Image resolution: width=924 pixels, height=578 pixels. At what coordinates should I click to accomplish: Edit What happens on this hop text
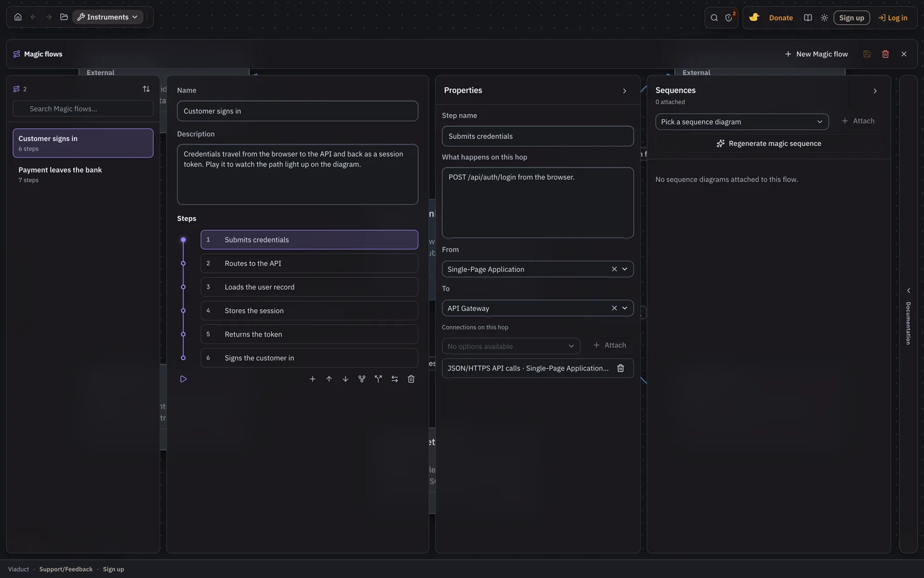tap(538, 202)
